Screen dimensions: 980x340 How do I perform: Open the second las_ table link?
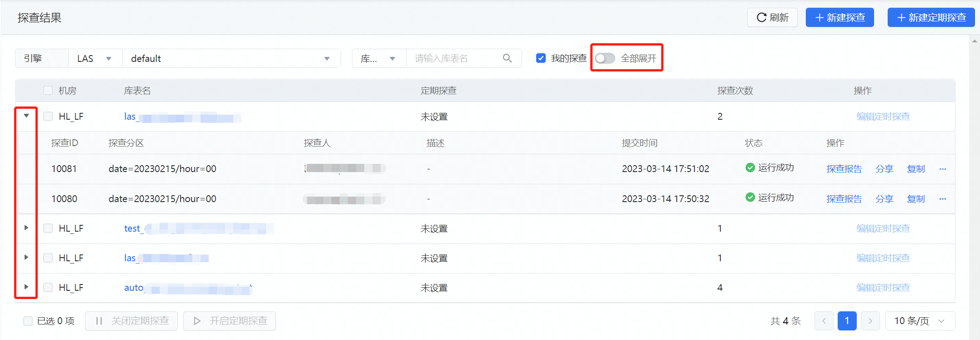[x=166, y=258]
